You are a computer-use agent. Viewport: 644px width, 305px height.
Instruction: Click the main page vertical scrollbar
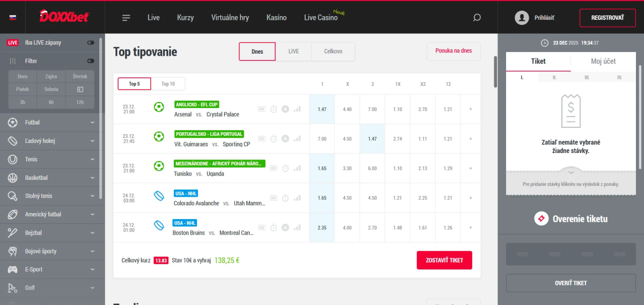(495, 71)
